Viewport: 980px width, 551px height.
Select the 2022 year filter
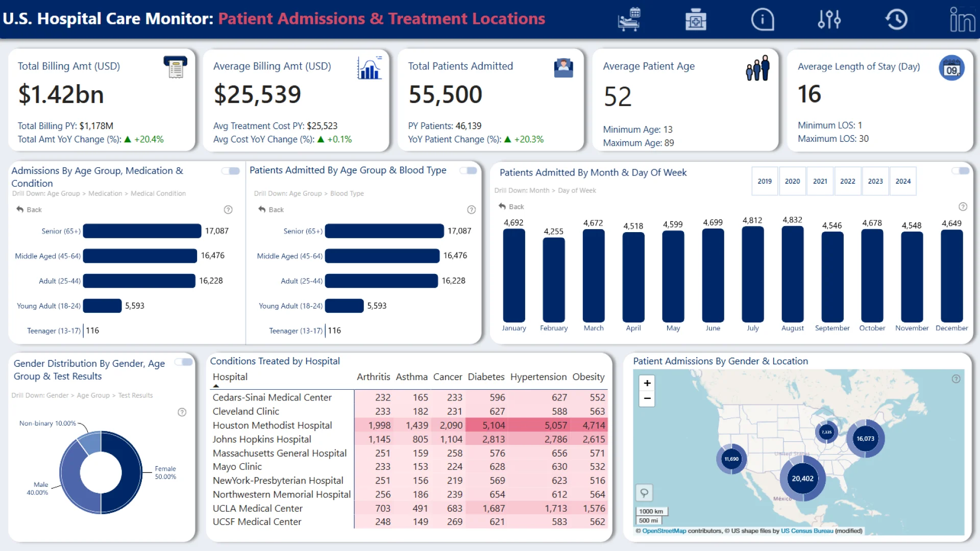point(847,181)
